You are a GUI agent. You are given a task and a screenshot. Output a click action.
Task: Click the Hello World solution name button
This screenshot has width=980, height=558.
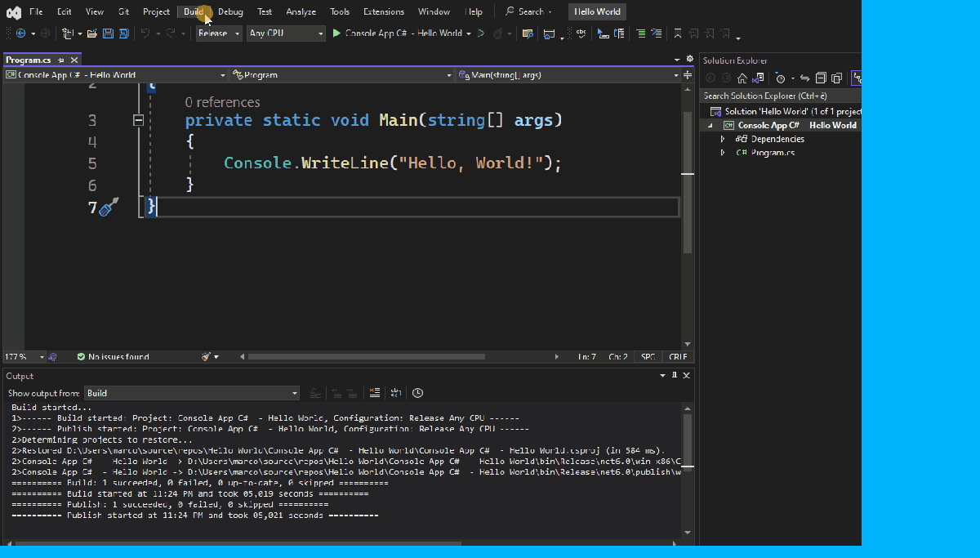coord(597,11)
